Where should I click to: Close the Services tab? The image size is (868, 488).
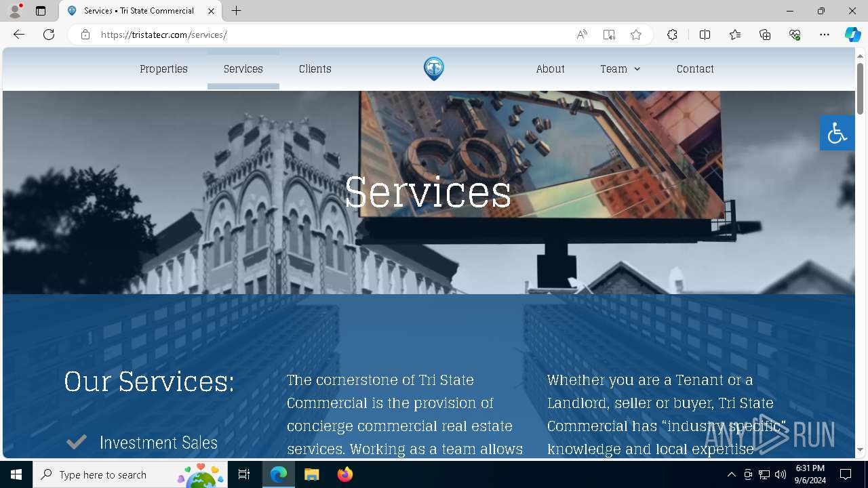pyautogui.click(x=211, y=11)
